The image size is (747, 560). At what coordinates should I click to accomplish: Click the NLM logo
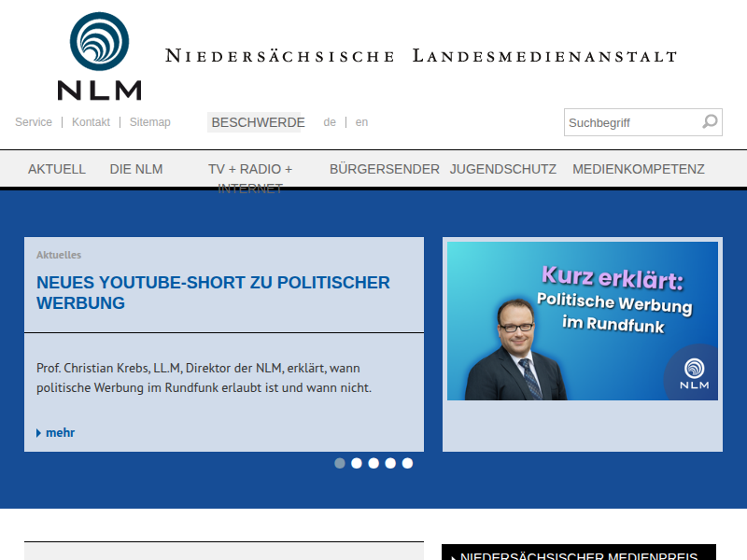(100, 56)
